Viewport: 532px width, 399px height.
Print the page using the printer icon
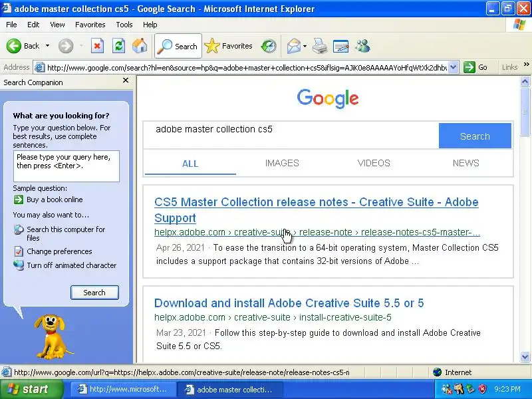[320, 46]
